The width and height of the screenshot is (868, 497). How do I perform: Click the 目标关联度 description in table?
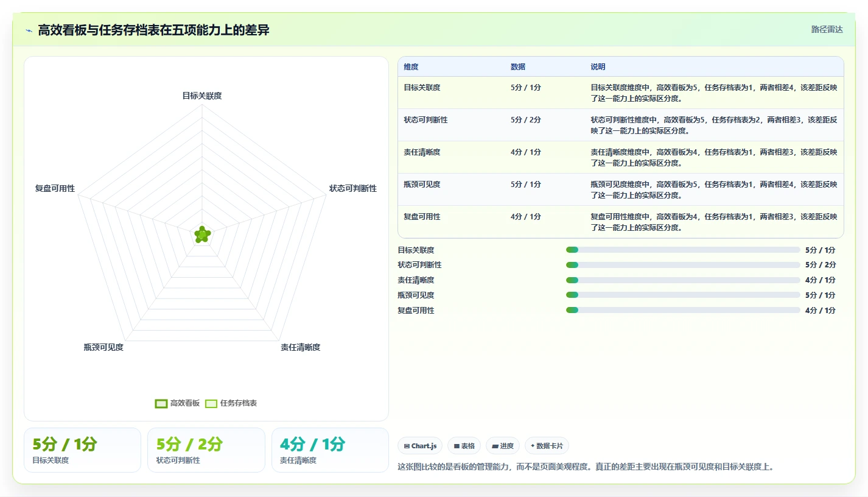713,93
